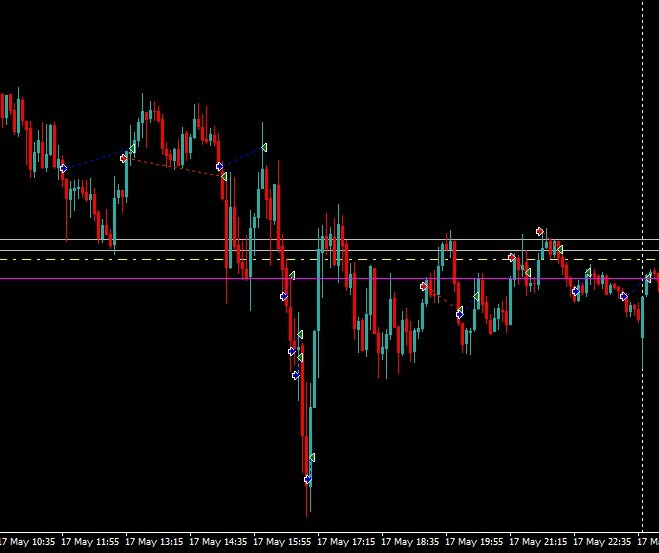Image resolution: width=659 pixels, height=553 pixels.
Task: Select the highest red sell arrow near 21:15
Action: coord(540,231)
